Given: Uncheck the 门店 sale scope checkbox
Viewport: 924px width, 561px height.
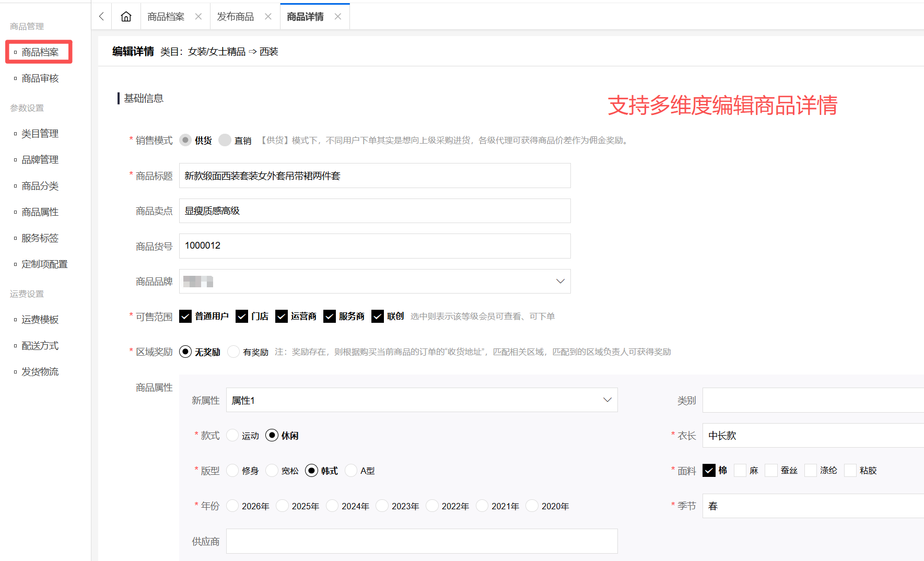Looking at the screenshot, I should [x=242, y=317].
